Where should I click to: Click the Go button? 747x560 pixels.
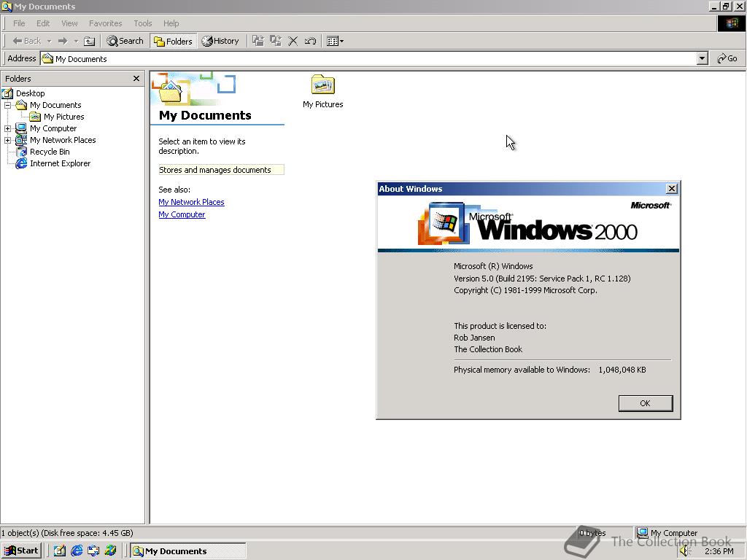point(727,58)
